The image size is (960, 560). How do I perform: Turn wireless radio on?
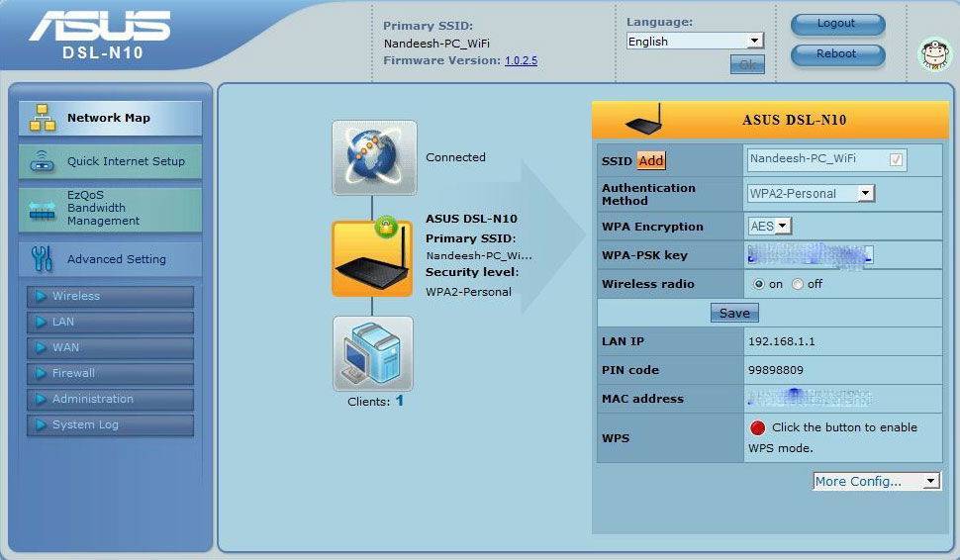[x=759, y=284]
